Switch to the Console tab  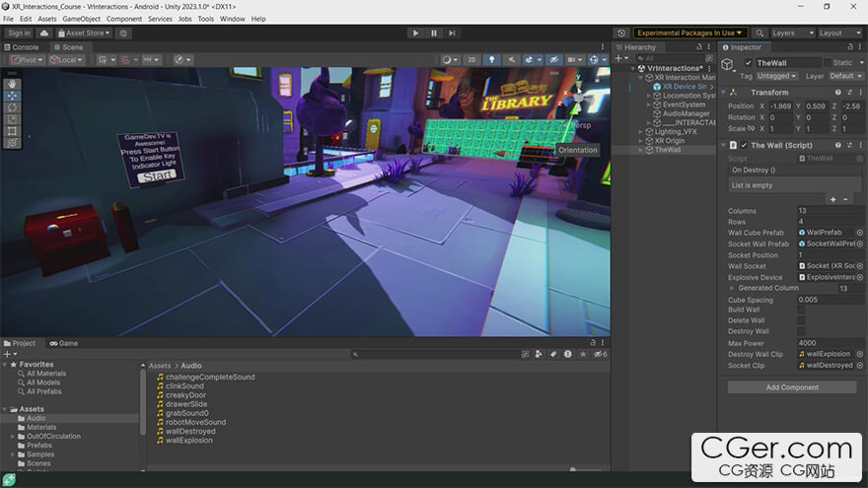click(22, 47)
